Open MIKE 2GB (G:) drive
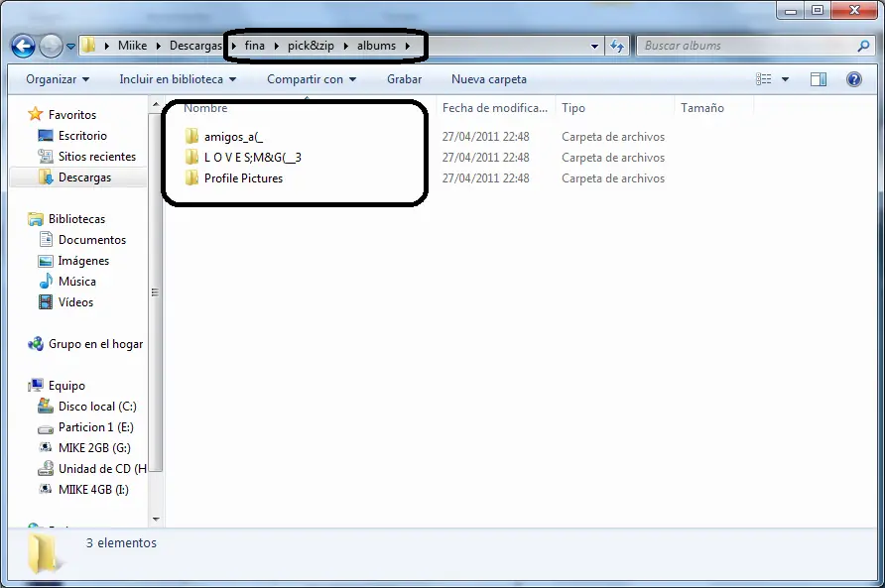This screenshot has width=885, height=588. point(94,448)
